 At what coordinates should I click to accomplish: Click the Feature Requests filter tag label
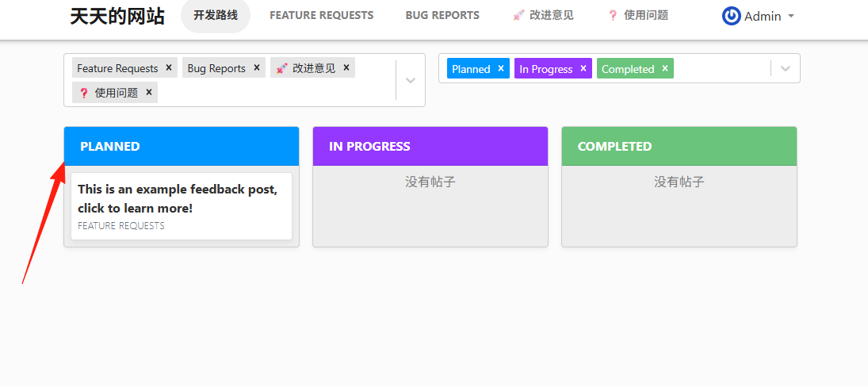117,68
